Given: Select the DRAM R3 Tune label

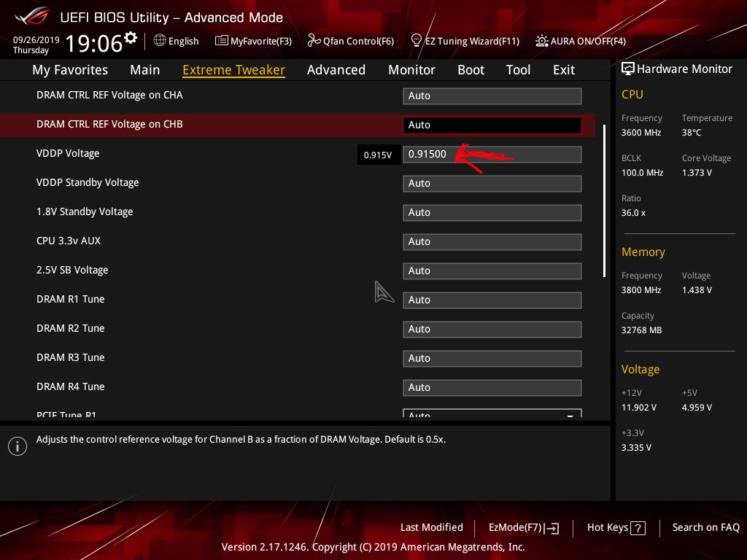Looking at the screenshot, I should [71, 357].
